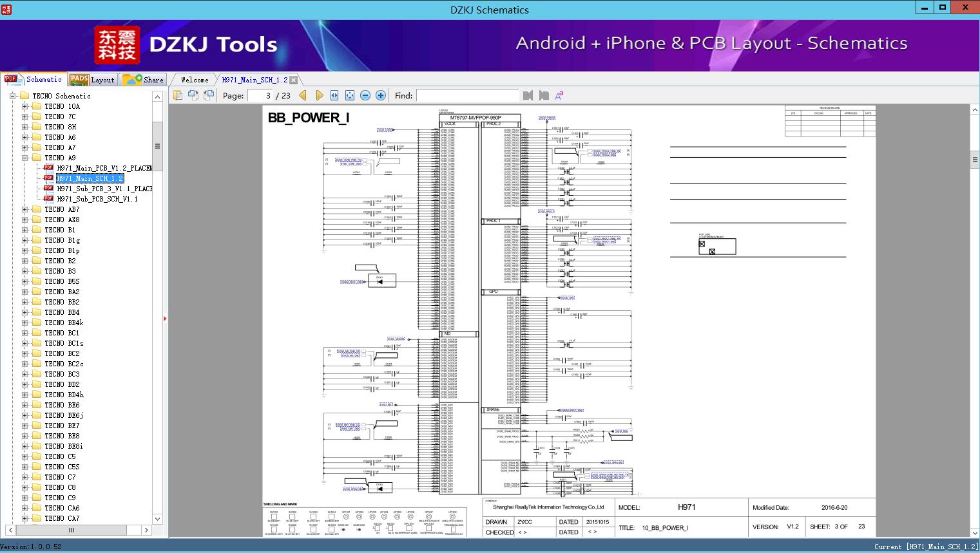
Task: Click the TECNO C5 folder icon
Action: point(37,456)
